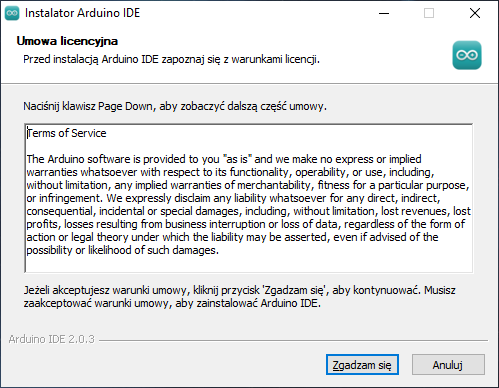
Task: Click inside the license agreement text box
Action: [249, 198]
